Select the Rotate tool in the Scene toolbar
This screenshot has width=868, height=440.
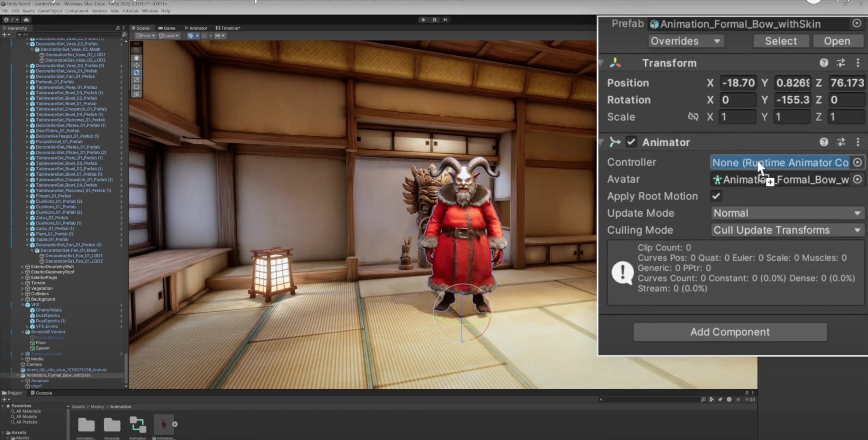tap(136, 72)
